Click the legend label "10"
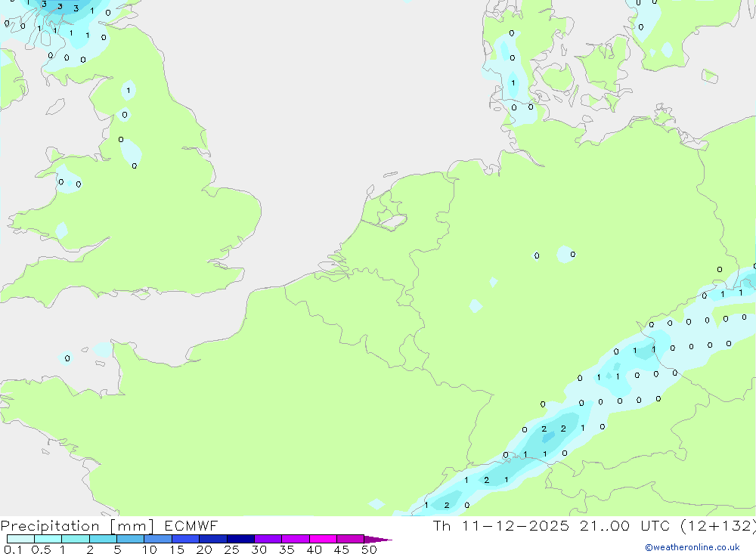 click(x=150, y=549)
